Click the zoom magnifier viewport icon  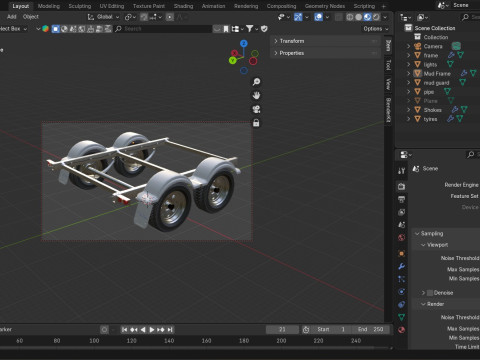pos(256,82)
